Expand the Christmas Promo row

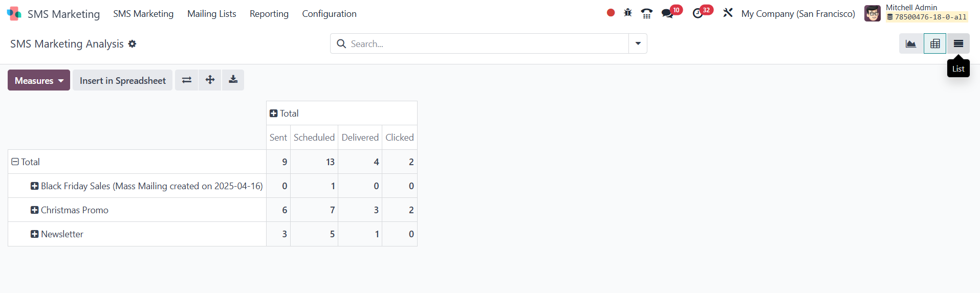point(35,210)
